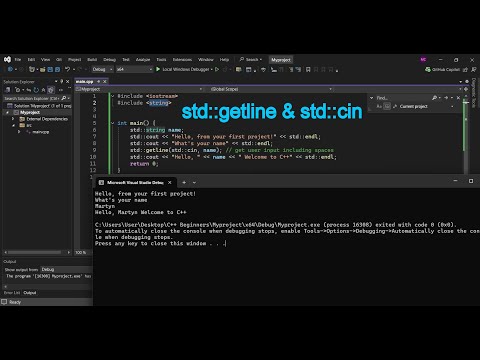
Task: Click Find Next arrow in Find panel
Action: click(x=446, y=98)
